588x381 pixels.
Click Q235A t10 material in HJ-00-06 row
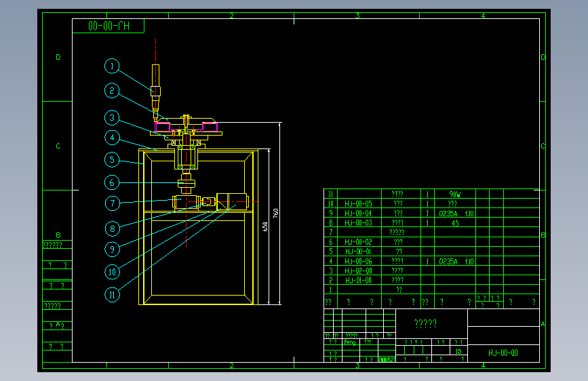(x=456, y=262)
